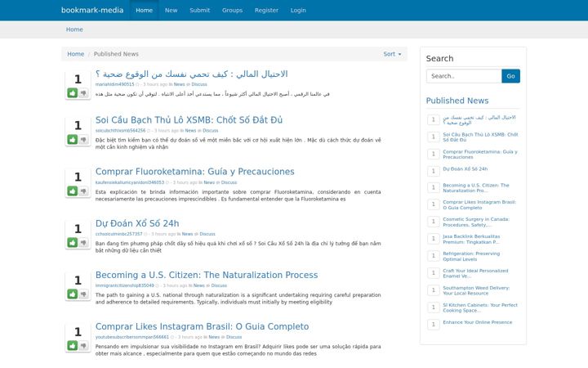This screenshot has height=368, width=588.
Task: Open Home in top navigation bar
Action: [x=144, y=10]
